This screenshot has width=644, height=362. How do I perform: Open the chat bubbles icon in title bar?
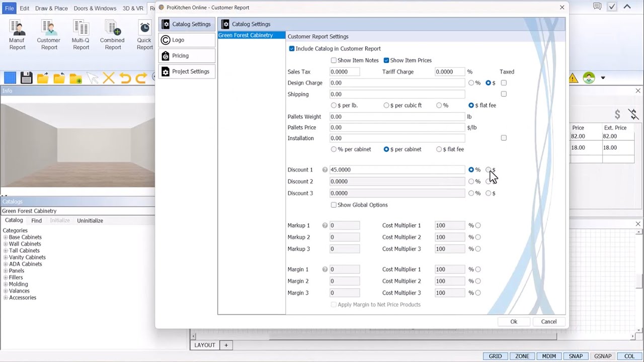(597, 7)
